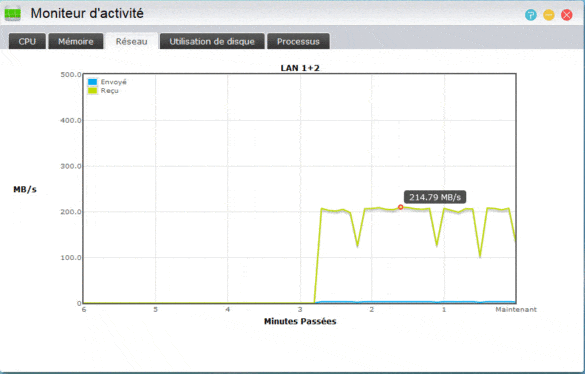
Task: Click the green Reçu legend swatch
Action: click(93, 90)
